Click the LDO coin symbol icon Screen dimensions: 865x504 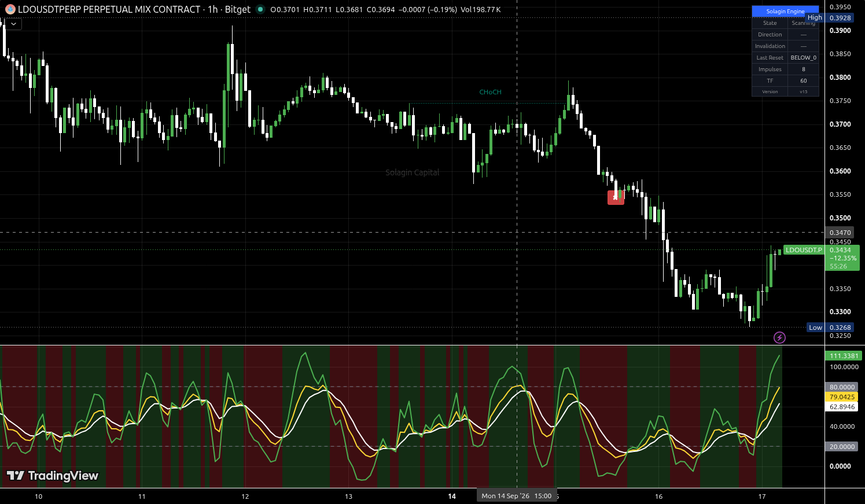pyautogui.click(x=10, y=9)
